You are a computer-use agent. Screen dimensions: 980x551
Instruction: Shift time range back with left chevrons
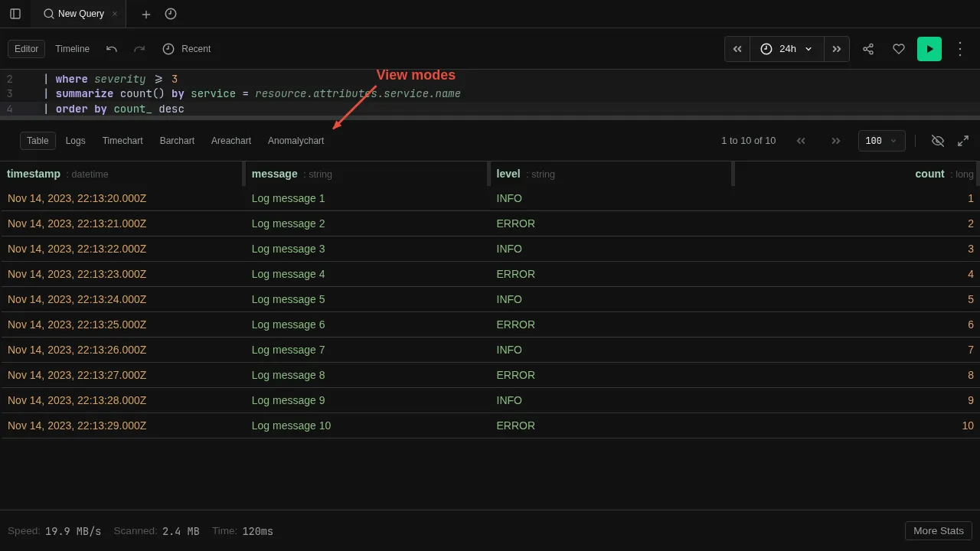click(737, 48)
